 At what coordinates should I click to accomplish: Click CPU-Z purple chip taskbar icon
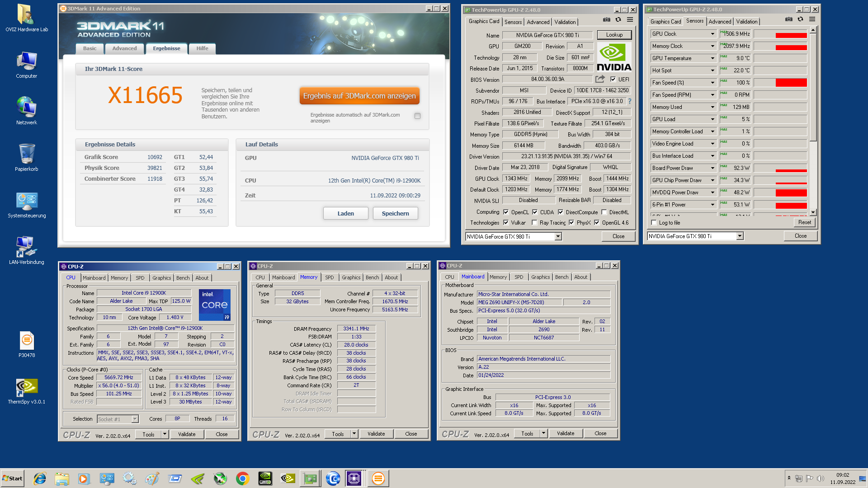pos(354,479)
